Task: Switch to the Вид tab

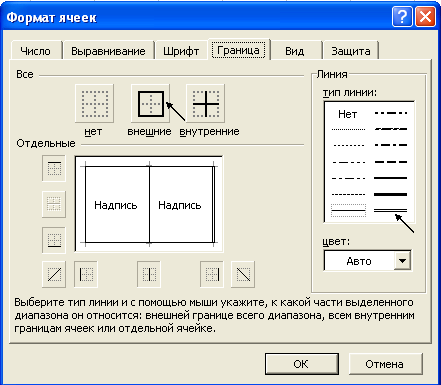Action: (295, 51)
